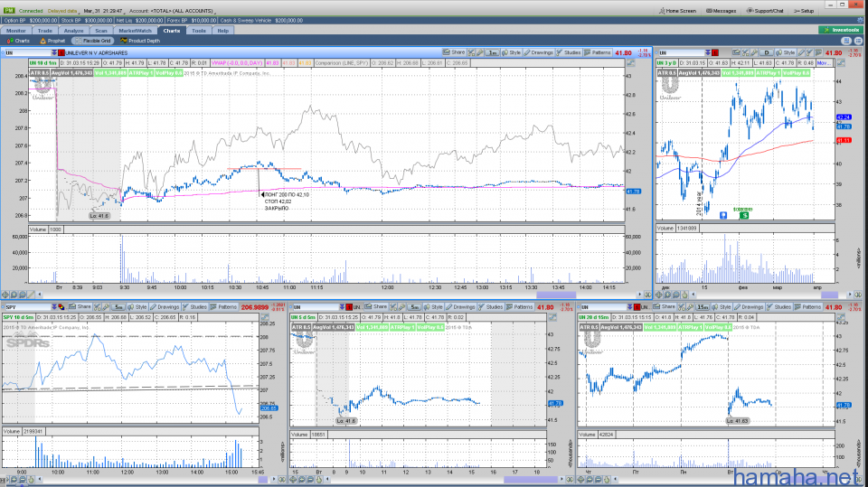This screenshot has width=868, height=487.
Task: Open the Help tab
Action: [222, 31]
